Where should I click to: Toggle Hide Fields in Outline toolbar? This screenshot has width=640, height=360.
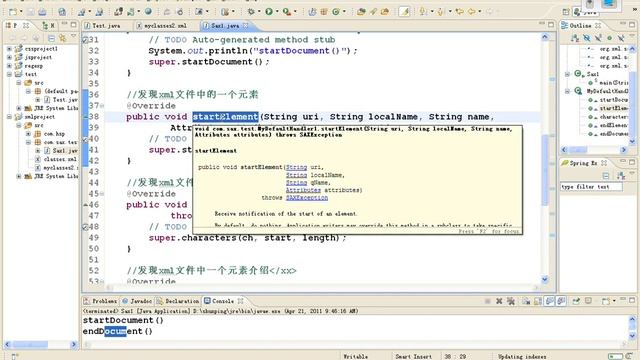tap(587, 38)
